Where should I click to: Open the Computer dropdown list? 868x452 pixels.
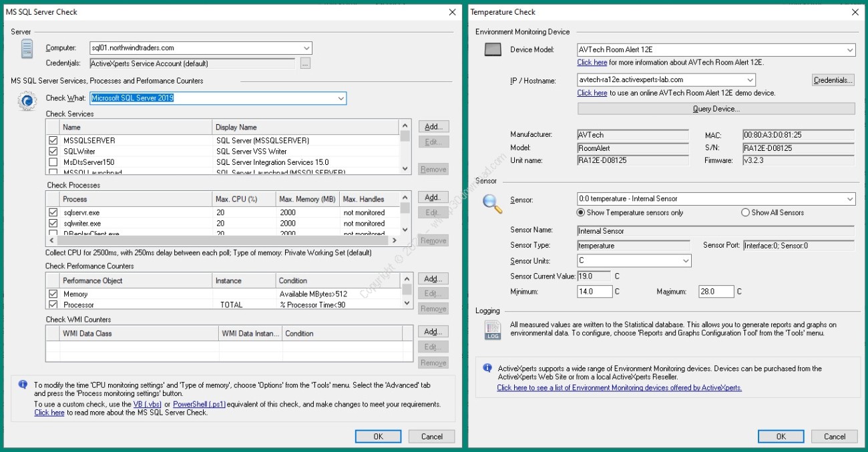[306, 48]
